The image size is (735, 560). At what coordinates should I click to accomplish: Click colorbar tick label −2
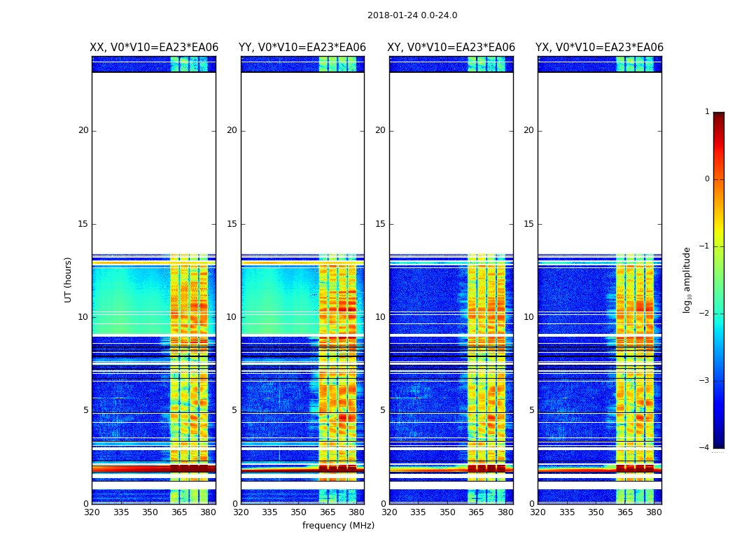pos(704,314)
